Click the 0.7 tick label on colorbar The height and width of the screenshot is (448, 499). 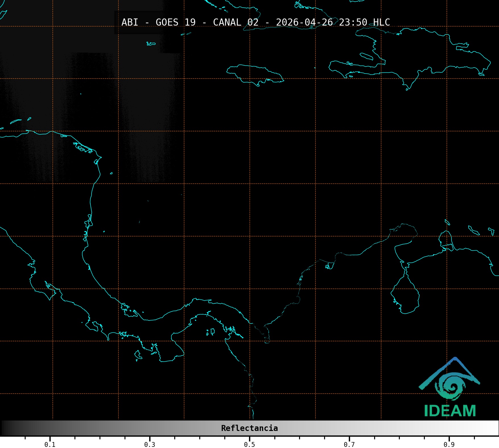[x=349, y=444]
